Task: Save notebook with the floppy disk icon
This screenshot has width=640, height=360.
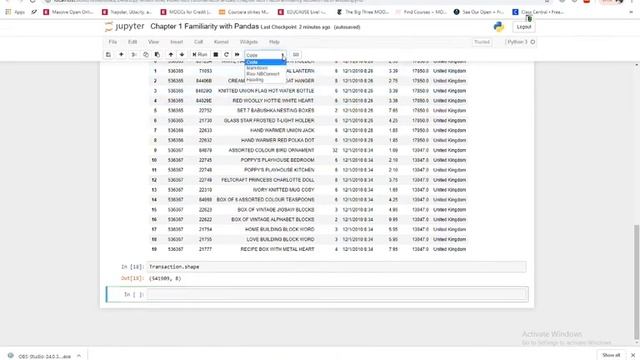Action: coord(108,55)
